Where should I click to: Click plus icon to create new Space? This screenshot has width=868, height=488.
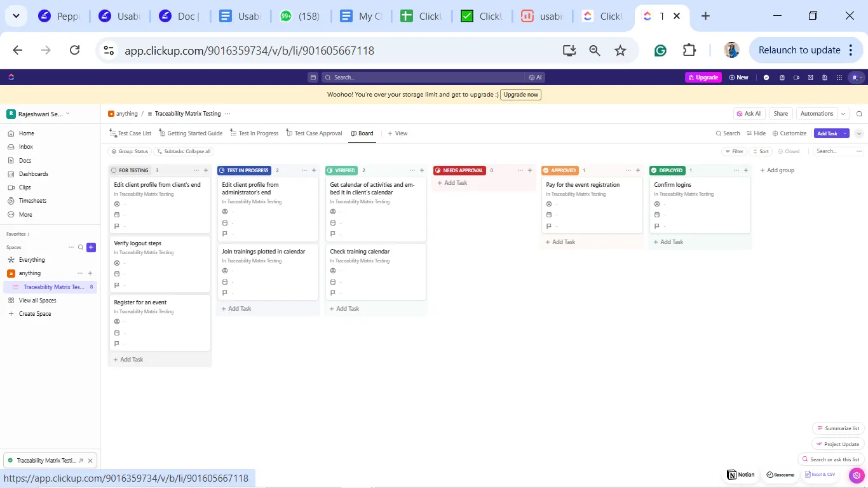click(91, 247)
